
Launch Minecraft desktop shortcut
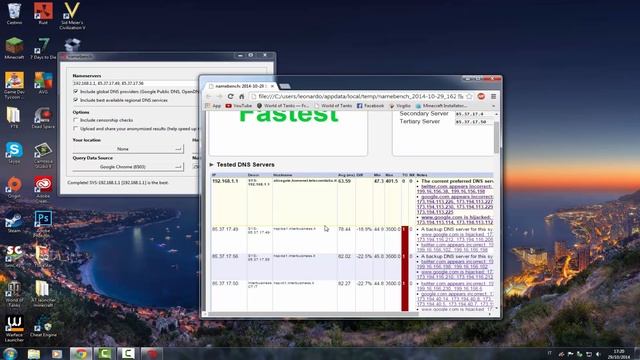14,48
